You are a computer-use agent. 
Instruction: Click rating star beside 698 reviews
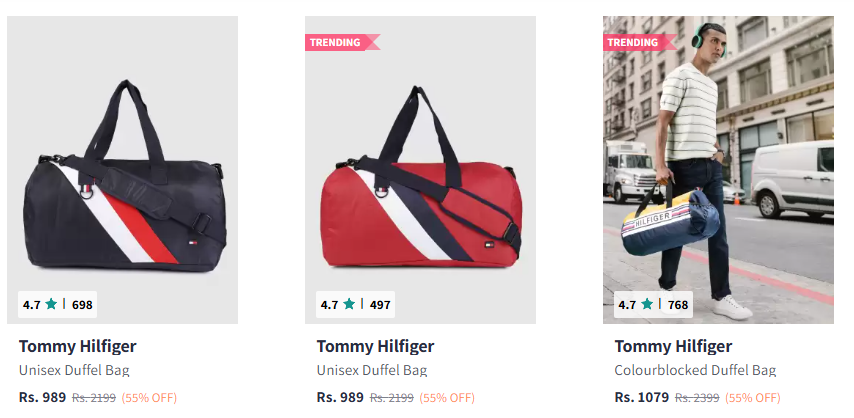[x=51, y=304]
